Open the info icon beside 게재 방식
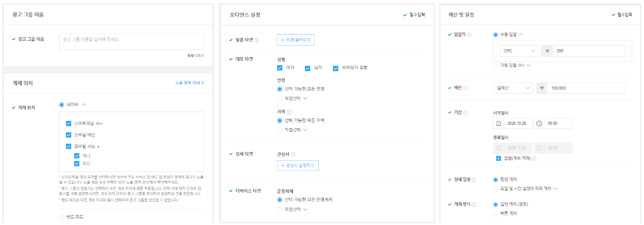The height and width of the screenshot is (225, 644). (474, 205)
